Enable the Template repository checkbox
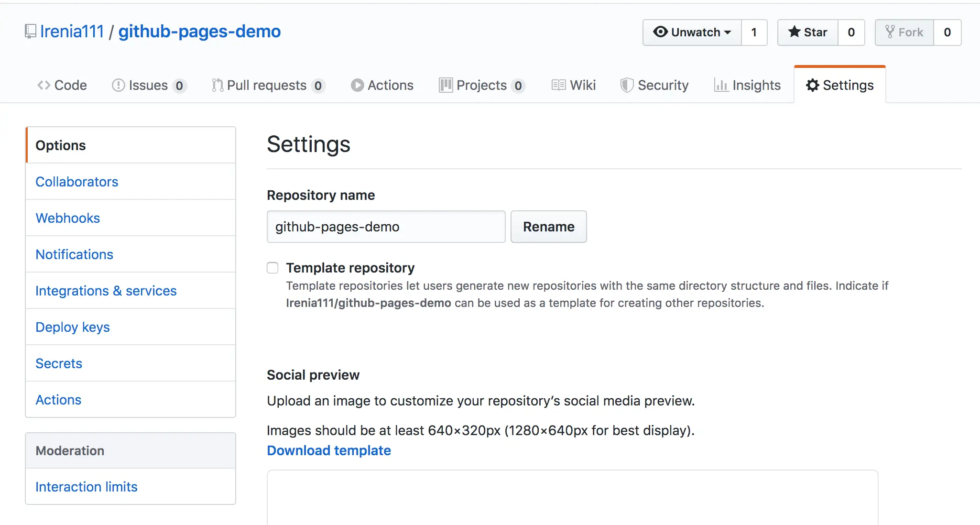 click(x=272, y=268)
